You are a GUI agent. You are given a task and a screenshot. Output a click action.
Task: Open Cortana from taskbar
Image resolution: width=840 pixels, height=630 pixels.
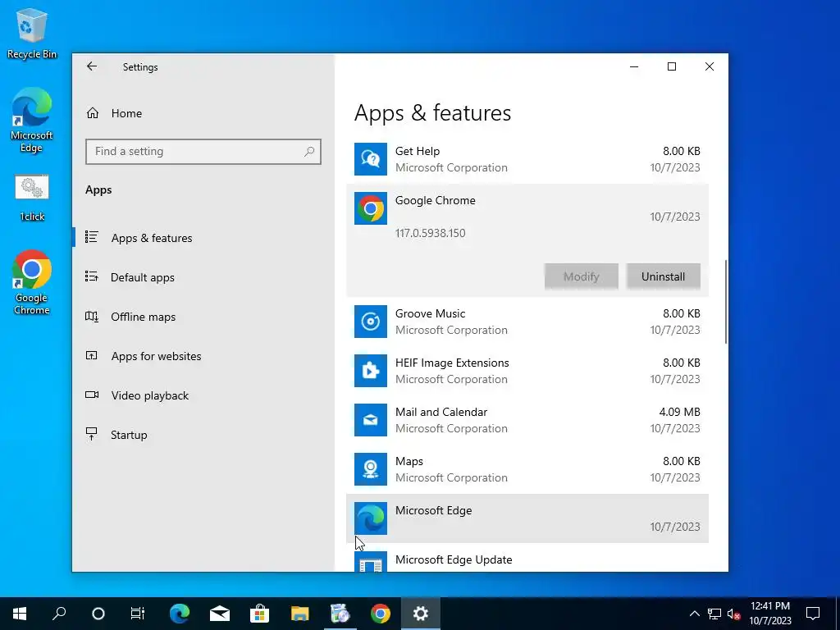click(98, 614)
